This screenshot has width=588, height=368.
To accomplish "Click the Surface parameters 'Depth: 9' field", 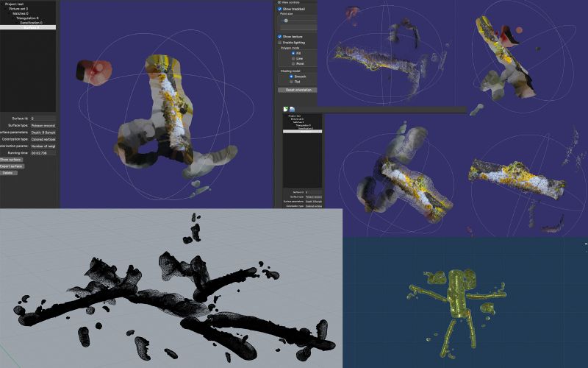I will 43,132.
